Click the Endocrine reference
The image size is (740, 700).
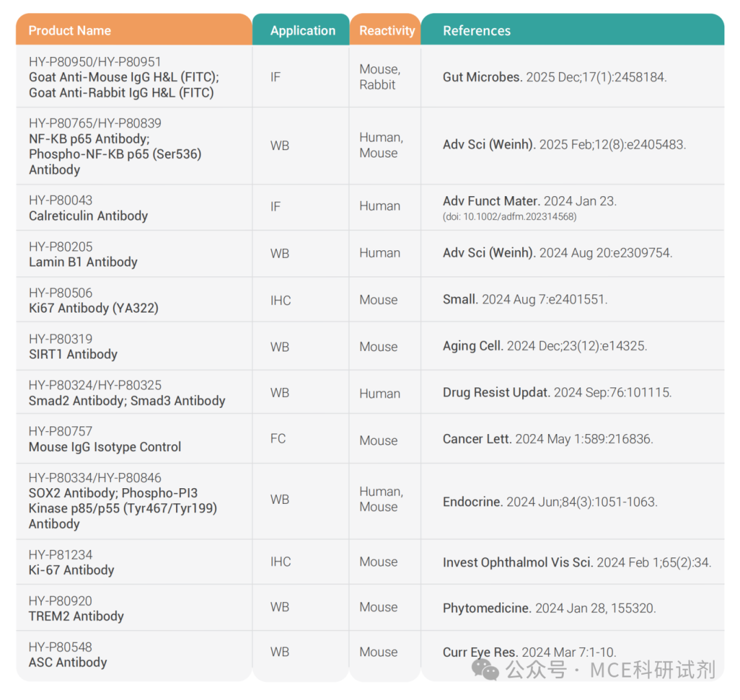550,502
